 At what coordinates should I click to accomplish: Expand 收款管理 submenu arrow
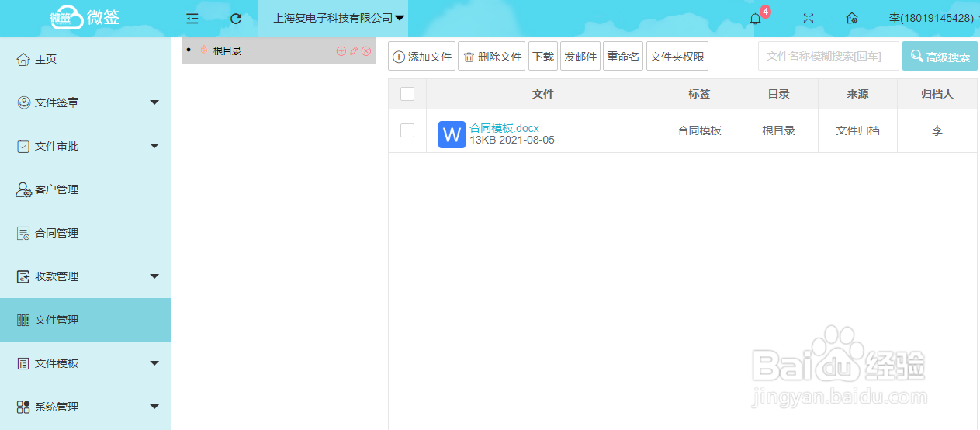tap(154, 276)
